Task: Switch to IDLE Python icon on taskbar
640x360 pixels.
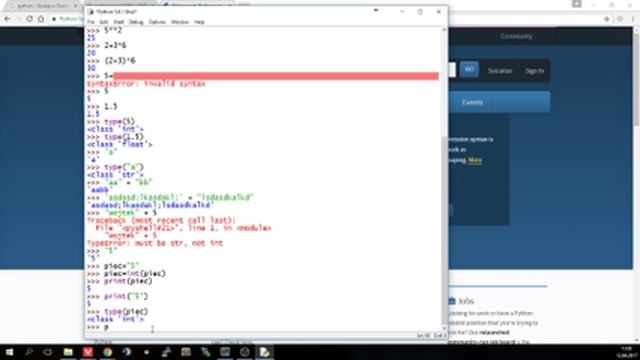Action: (264, 352)
